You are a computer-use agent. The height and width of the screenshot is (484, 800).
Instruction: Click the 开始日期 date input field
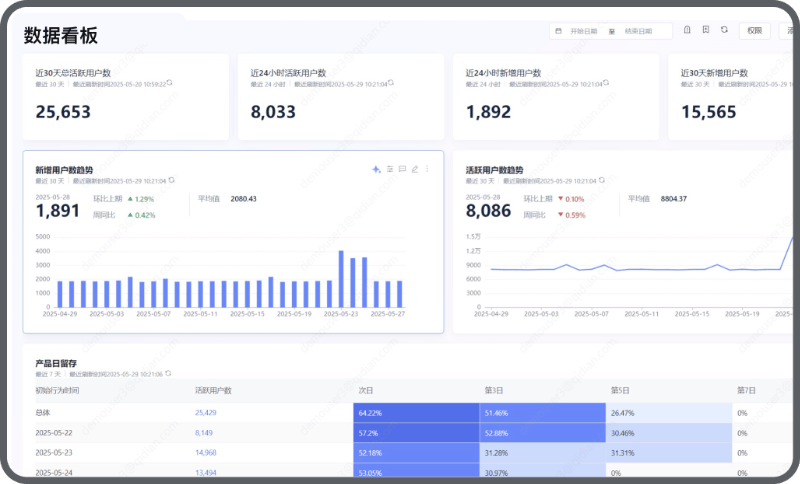pos(583,31)
